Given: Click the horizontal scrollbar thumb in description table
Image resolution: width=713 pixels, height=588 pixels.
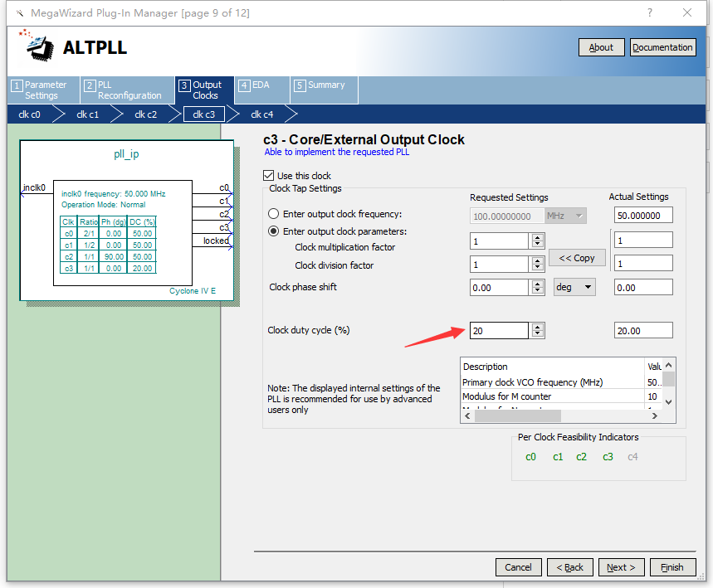Looking at the screenshot, I should tap(518, 415).
